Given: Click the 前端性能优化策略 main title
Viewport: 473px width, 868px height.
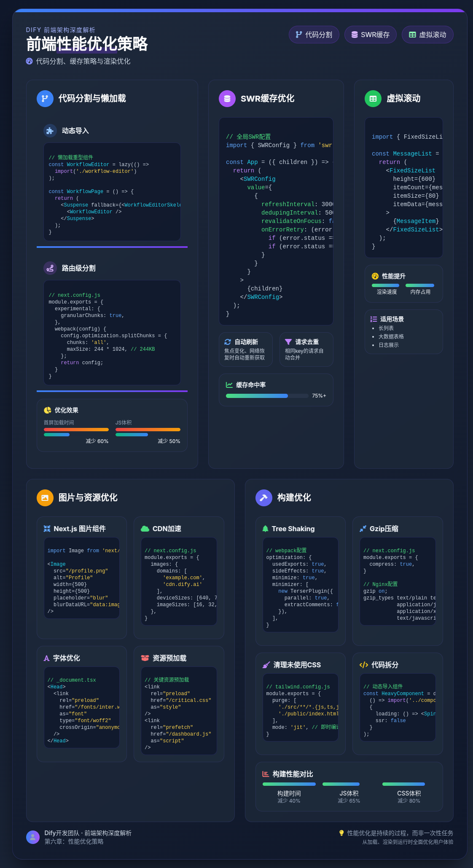Looking at the screenshot, I should [87, 44].
